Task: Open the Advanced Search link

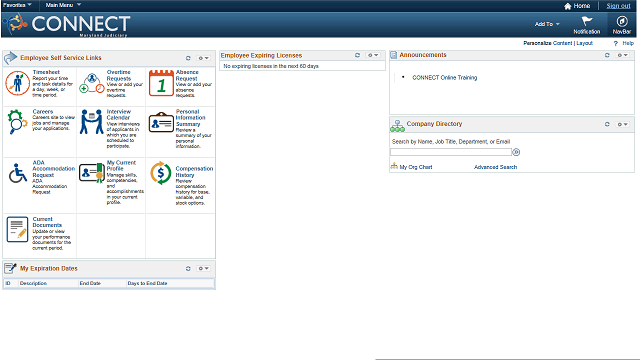Action: [x=495, y=167]
